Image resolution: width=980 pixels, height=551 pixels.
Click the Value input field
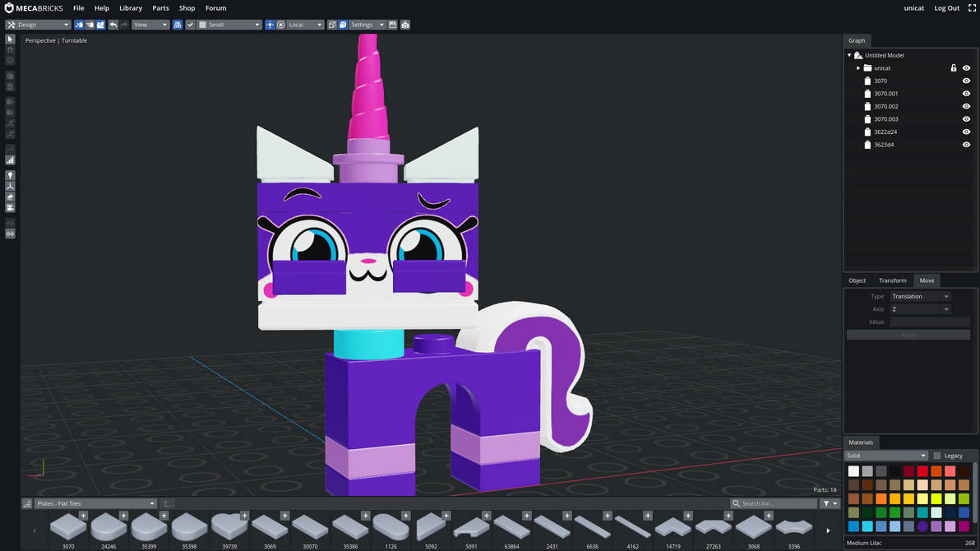930,322
